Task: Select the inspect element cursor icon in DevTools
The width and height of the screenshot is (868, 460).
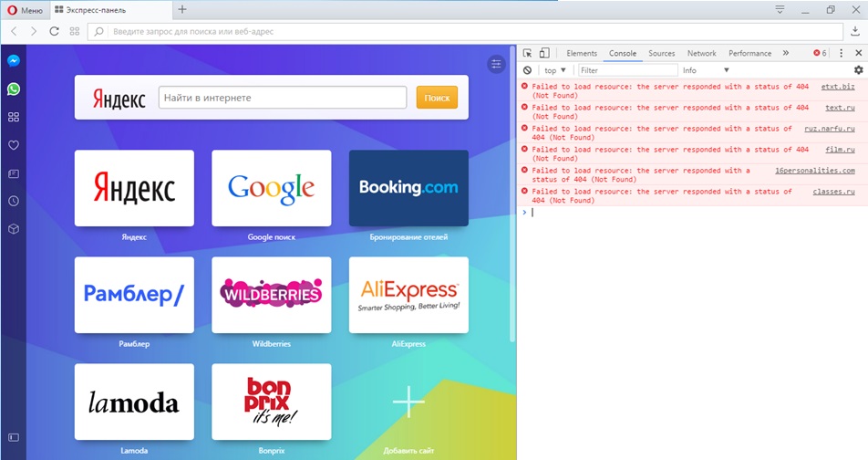Action: (x=528, y=53)
